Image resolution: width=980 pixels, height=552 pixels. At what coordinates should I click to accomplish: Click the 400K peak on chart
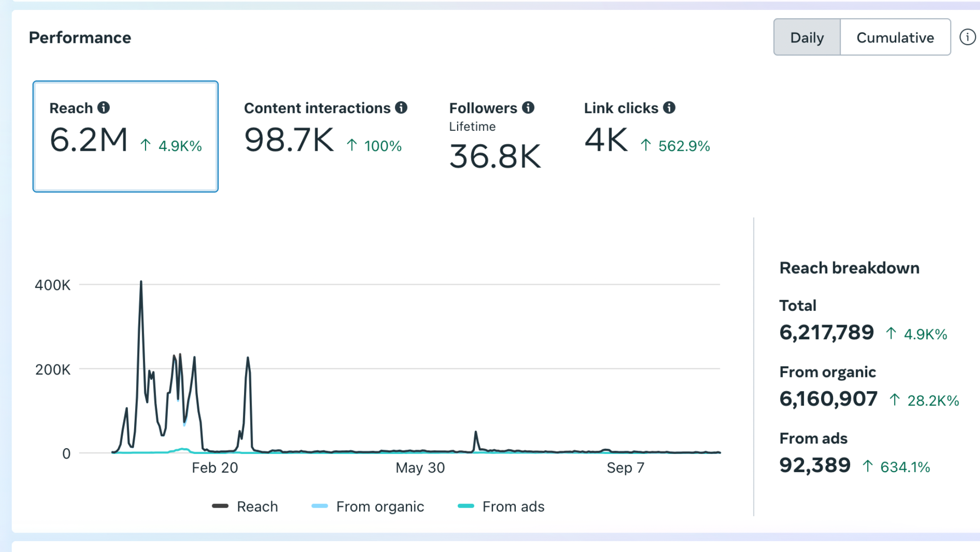tap(141, 283)
